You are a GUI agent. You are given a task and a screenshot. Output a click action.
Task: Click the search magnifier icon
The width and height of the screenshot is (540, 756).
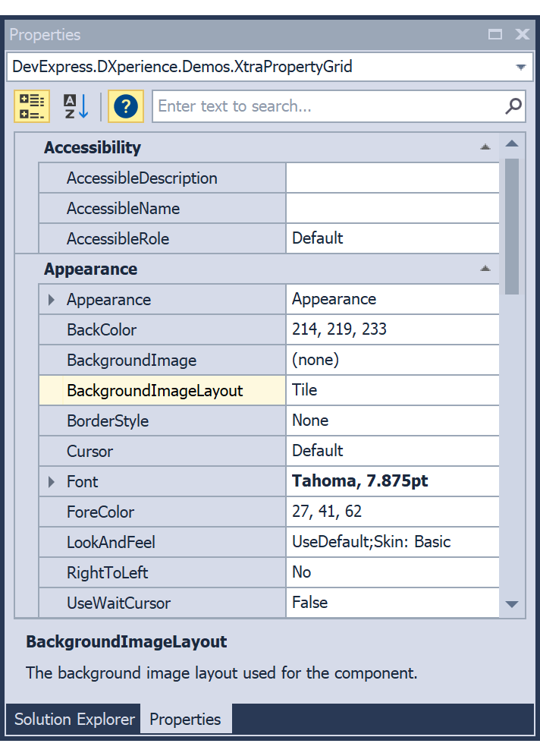coord(514,106)
